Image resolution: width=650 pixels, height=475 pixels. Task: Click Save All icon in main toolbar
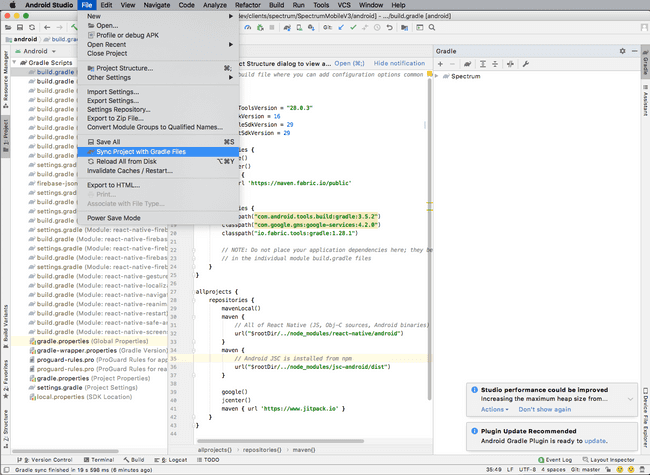(x=20, y=27)
